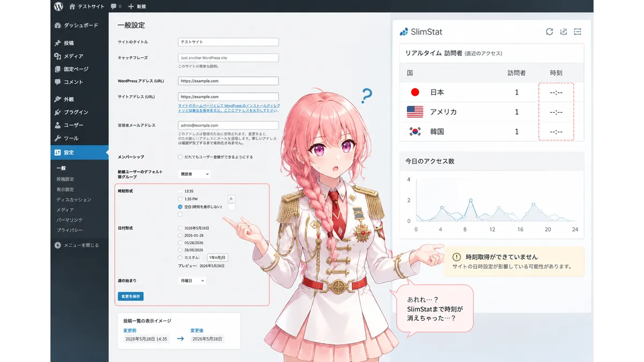644x362 pixels.
Task: Open the SlimStat options list icon
Action: pyautogui.click(x=577, y=32)
